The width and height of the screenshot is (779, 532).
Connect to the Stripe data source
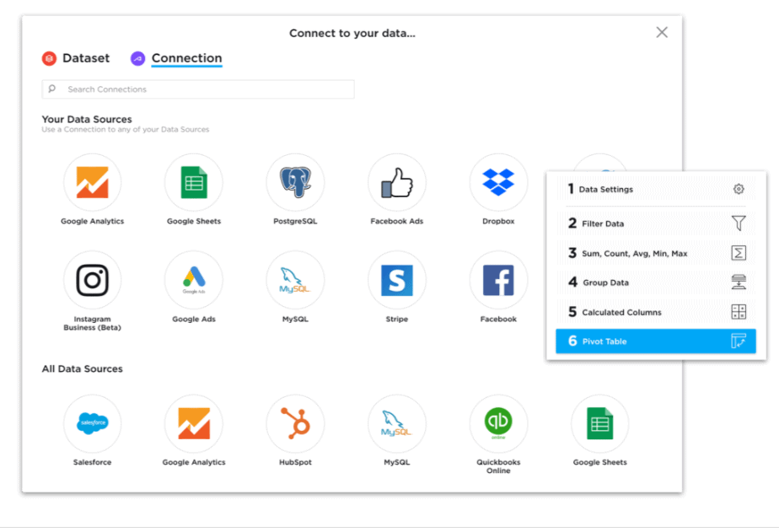pyautogui.click(x=397, y=280)
